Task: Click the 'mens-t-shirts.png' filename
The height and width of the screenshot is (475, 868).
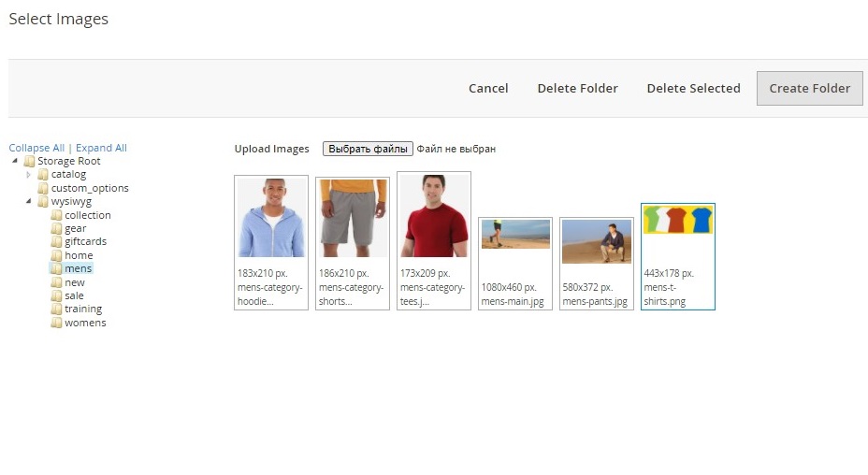Action: click(x=665, y=295)
